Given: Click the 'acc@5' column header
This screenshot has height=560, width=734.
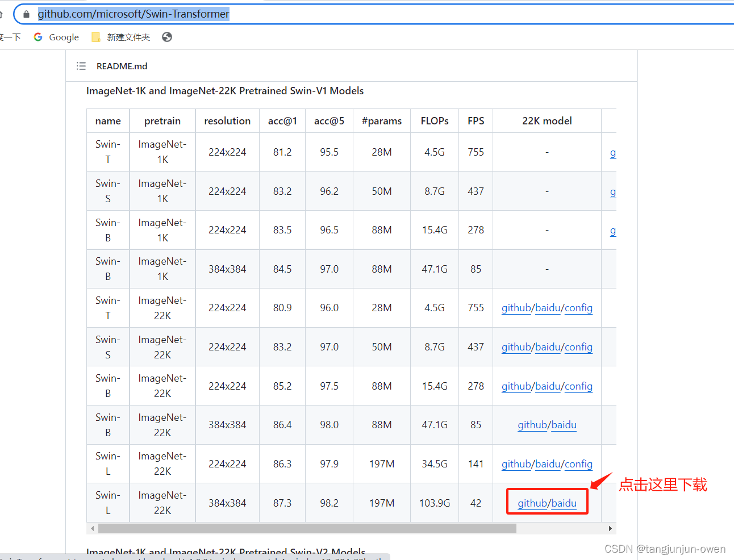Looking at the screenshot, I should pyautogui.click(x=329, y=121).
